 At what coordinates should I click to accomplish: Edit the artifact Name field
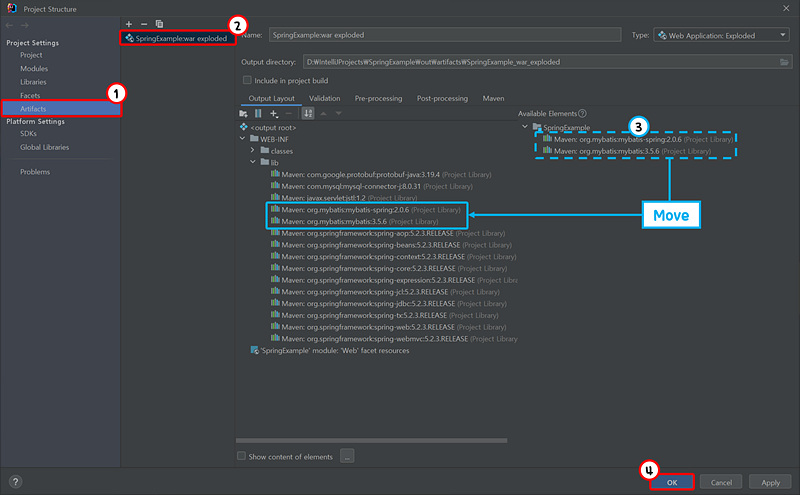coord(445,35)
